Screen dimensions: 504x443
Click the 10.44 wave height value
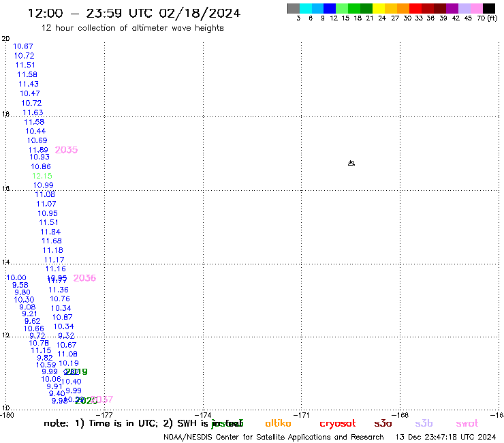click(35, 132)
